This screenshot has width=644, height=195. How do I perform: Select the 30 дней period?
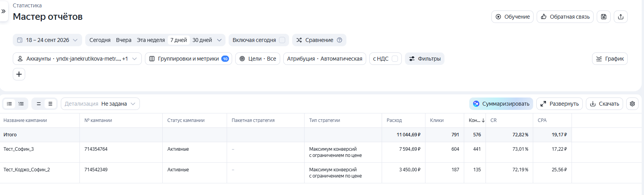click(202, 40)
